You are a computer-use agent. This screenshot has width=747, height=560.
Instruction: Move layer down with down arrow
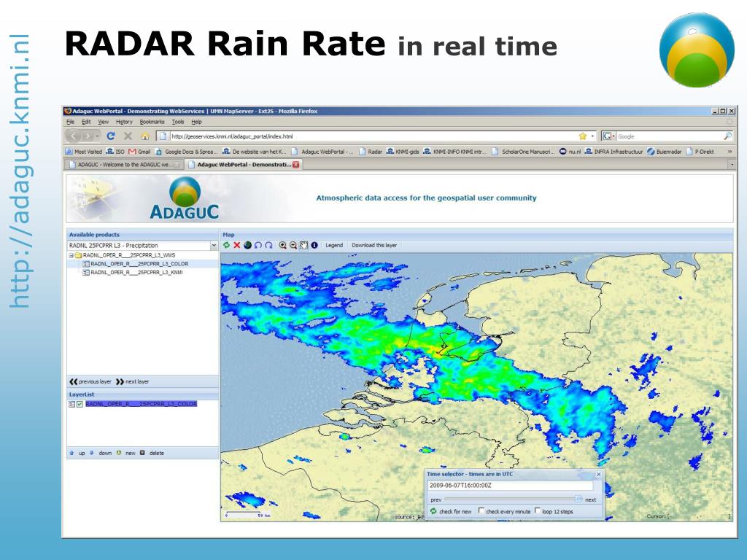coord(92,453)
